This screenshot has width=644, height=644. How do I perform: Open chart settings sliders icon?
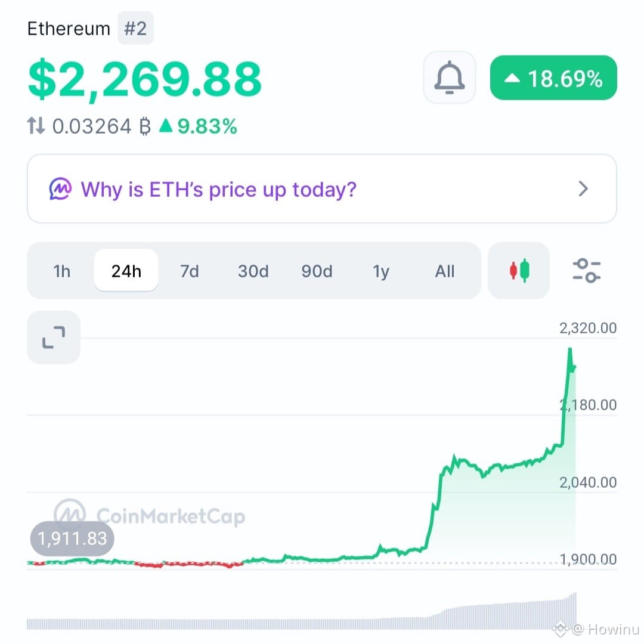[587, 271]
